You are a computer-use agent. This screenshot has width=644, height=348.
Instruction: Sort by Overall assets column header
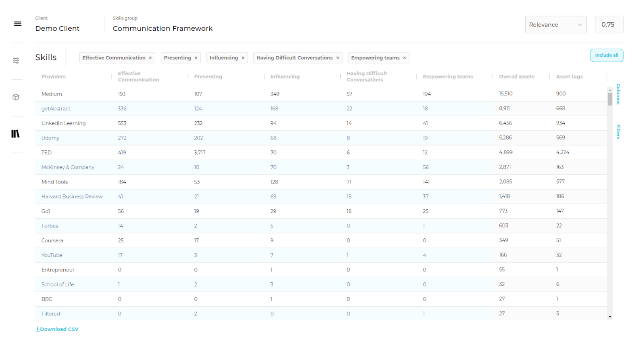(x=517, y=77)
